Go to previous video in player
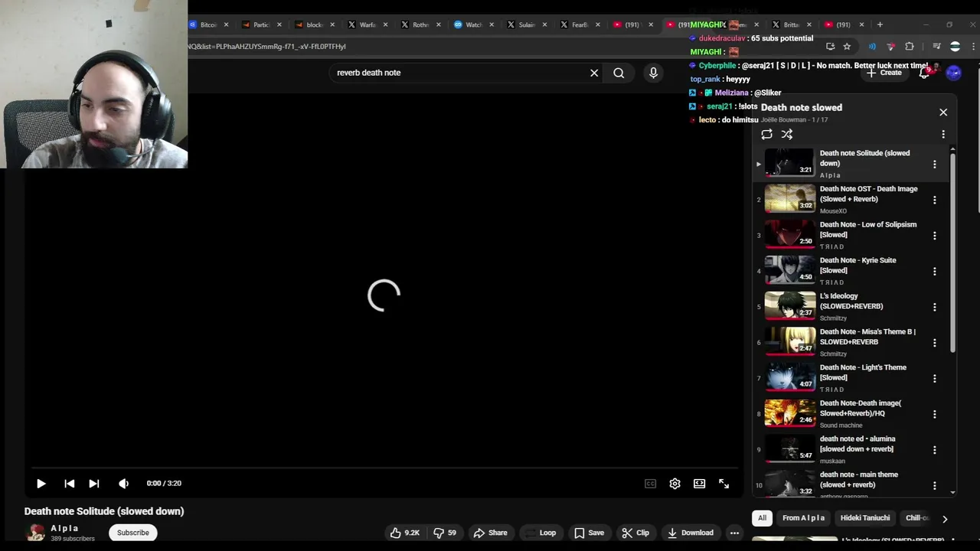Viewport: 980px width, 551px height. coord(69,484)
